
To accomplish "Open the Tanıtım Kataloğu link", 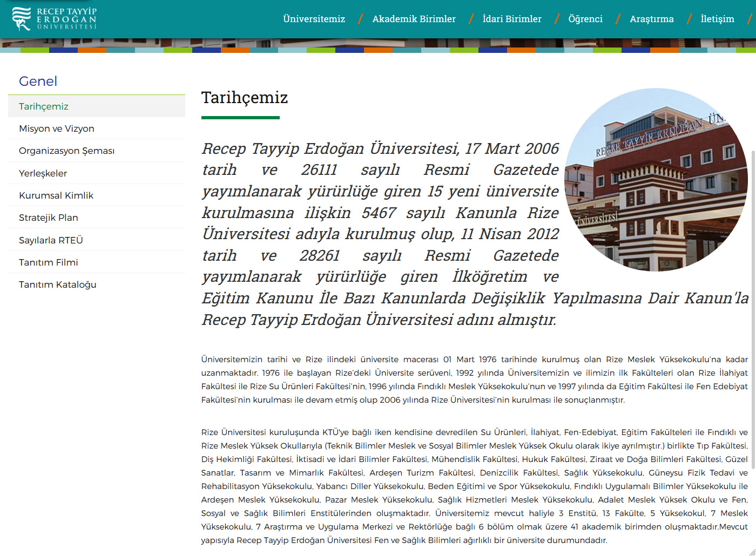I will click(58, 284).
